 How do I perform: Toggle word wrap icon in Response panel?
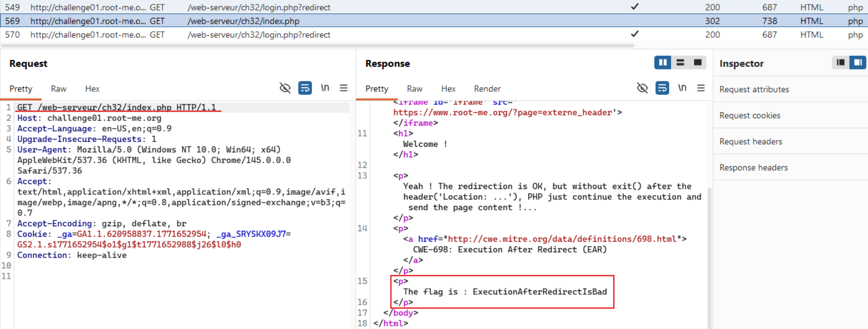click(662, 88)
